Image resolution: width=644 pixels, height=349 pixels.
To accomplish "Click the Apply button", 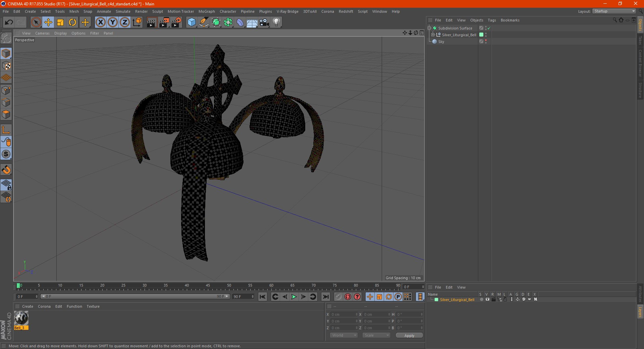I will pos(409,336).
